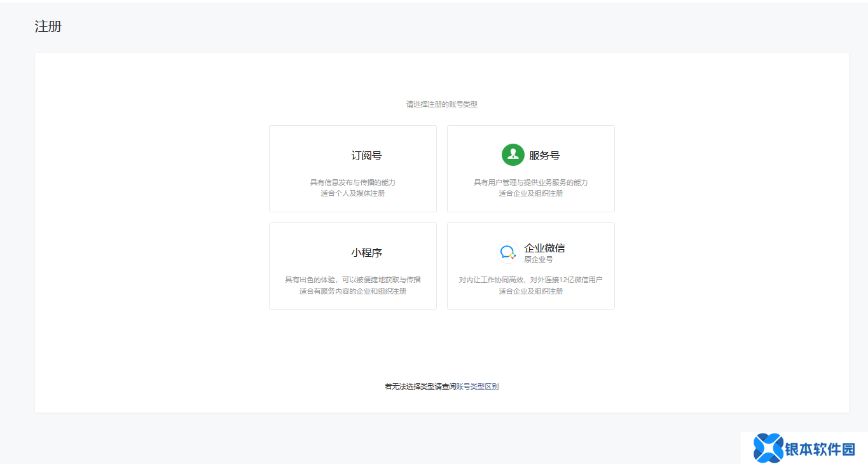This screenshot has width=868, height=464.
Task: Click the 注册 page heading
Action: pos(48,27)
